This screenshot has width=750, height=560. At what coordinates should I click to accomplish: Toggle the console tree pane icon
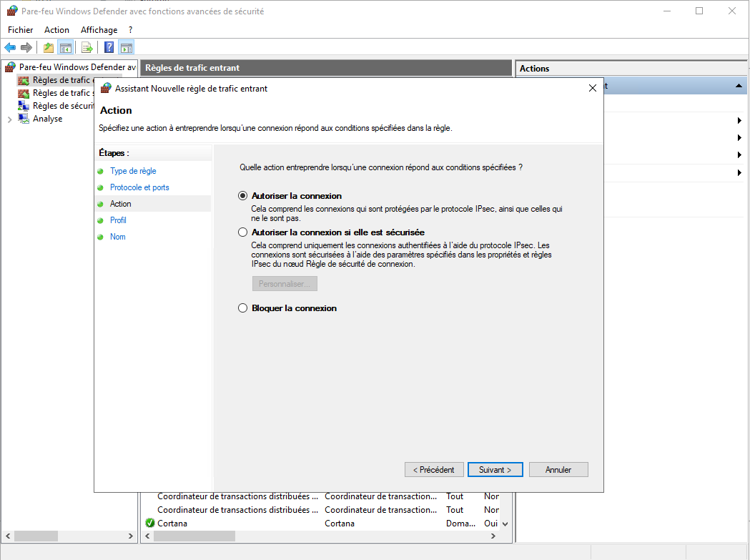pos(66,47)
